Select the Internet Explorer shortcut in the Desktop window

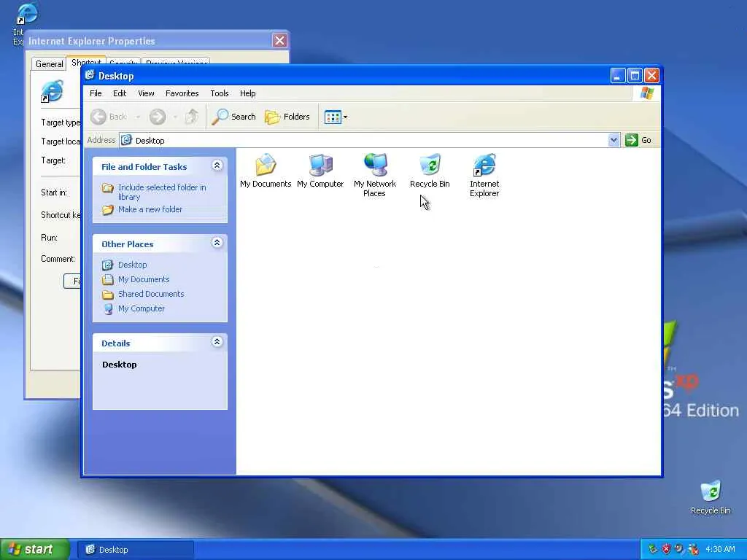[x=484, y=175]
